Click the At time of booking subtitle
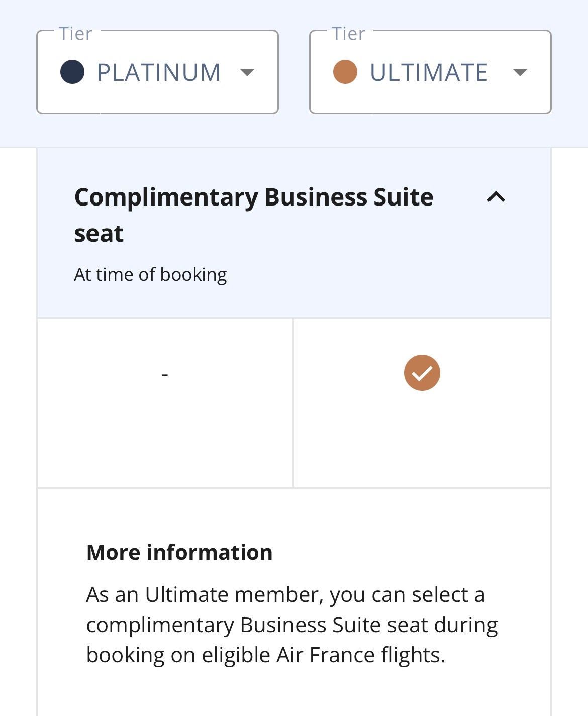The image size is (588, 716). (150, 275)
